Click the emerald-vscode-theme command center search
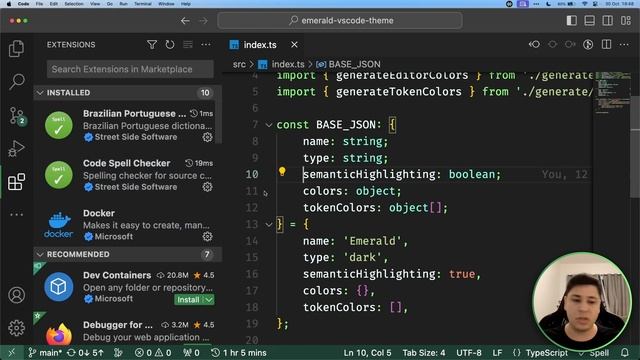Screen dimensions: 640x360 [340, 20]
